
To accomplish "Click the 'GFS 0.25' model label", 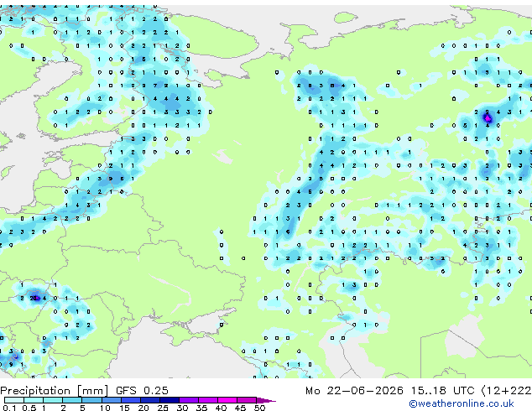I will [x=142, y=391].
